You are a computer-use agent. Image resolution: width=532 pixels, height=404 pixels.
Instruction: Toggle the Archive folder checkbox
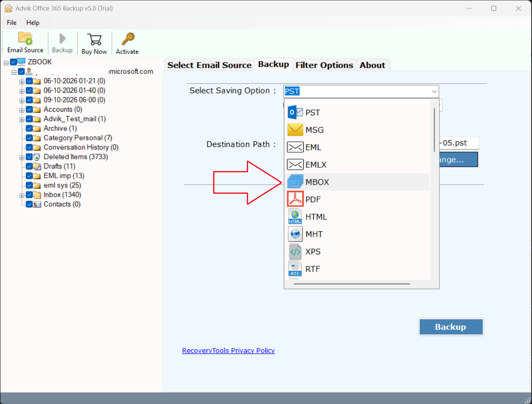(x=29, y=128)
